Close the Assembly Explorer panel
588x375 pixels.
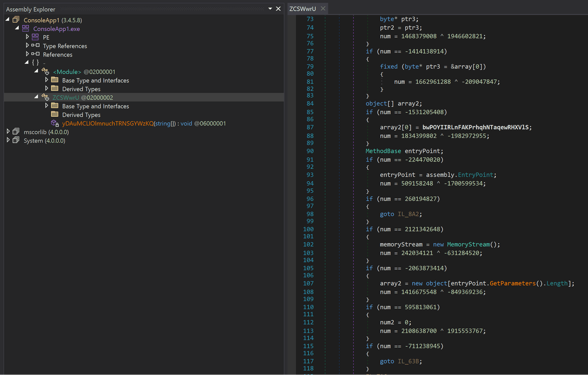[278, 9]
